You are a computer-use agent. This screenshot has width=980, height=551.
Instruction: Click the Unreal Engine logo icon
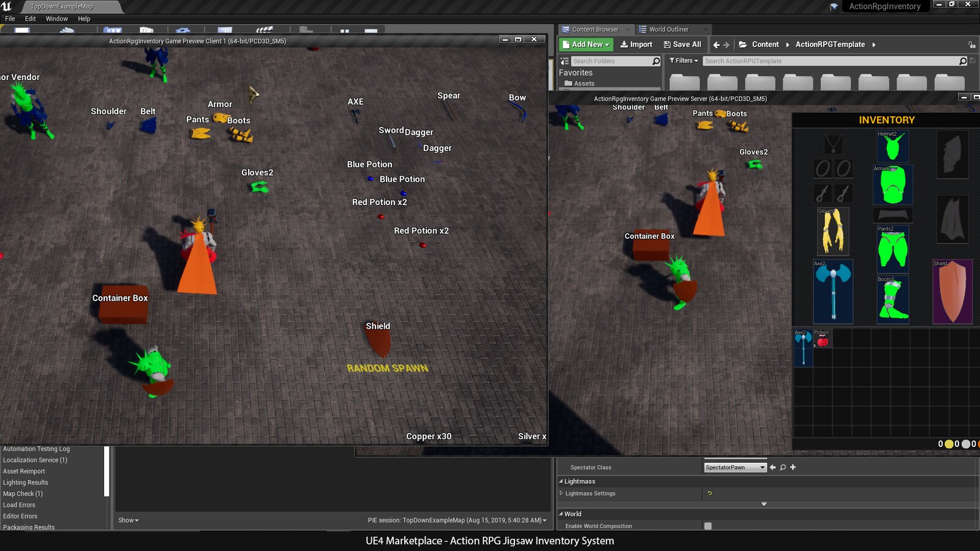point(7,6)
